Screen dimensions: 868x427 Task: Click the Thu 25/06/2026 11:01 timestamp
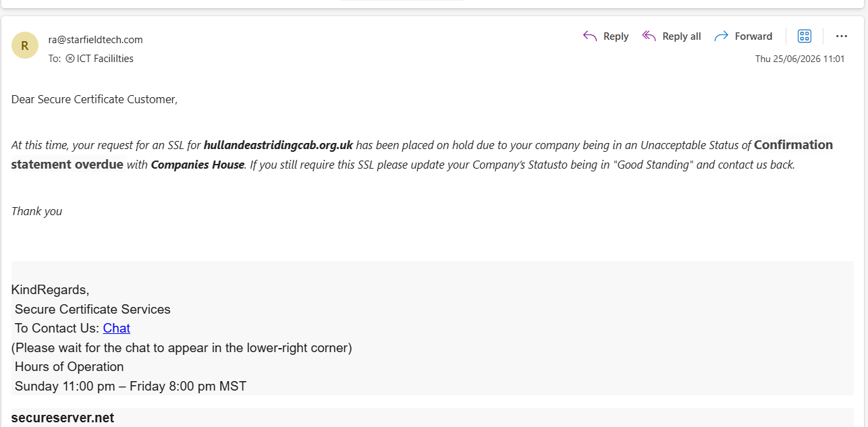(800, 59)
